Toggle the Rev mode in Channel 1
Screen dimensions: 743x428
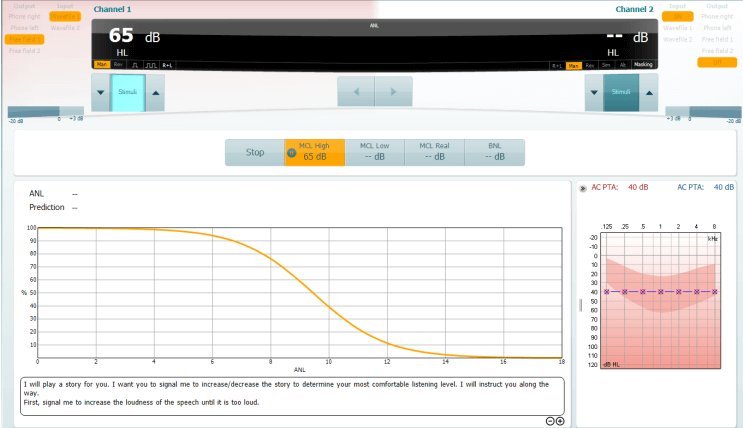[118, 65]
